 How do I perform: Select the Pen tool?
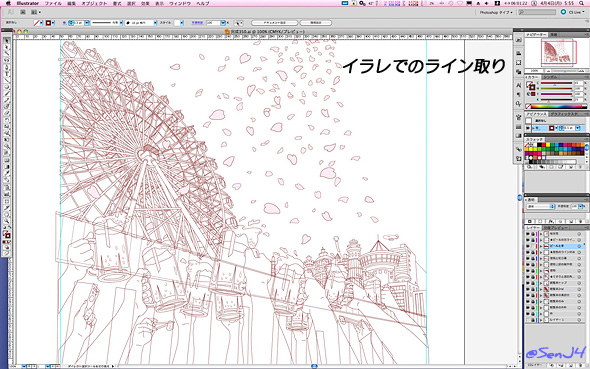[6, 67]
